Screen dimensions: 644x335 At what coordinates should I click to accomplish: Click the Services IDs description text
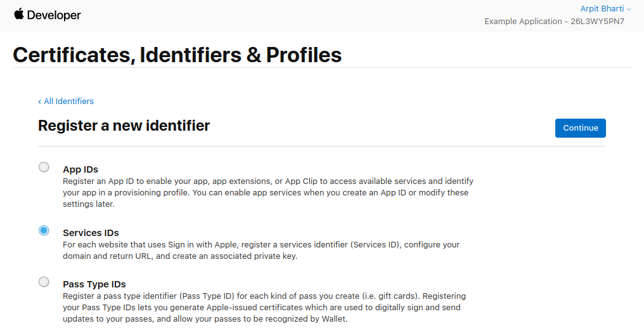click(261, 251)
